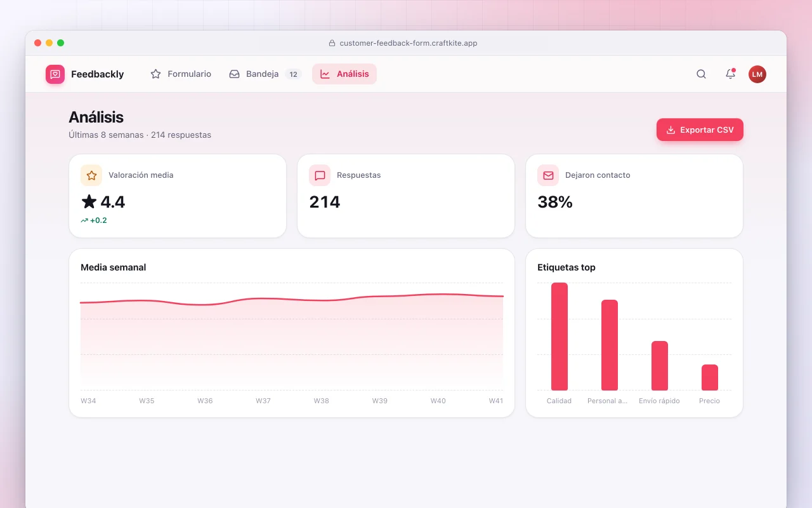Click the star icon in Valoración media card
The height and width of the screenshot is (508, 812).
[x=91, y=175]
